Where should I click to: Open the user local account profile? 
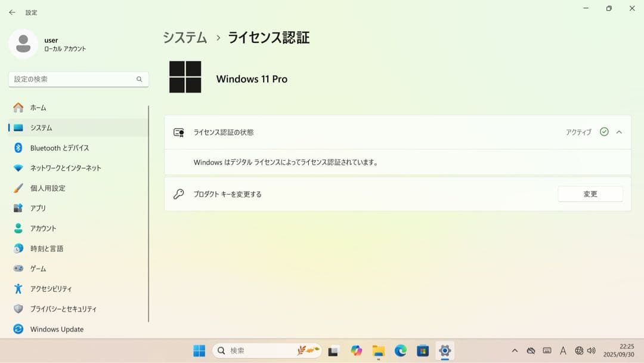point(43,44)
